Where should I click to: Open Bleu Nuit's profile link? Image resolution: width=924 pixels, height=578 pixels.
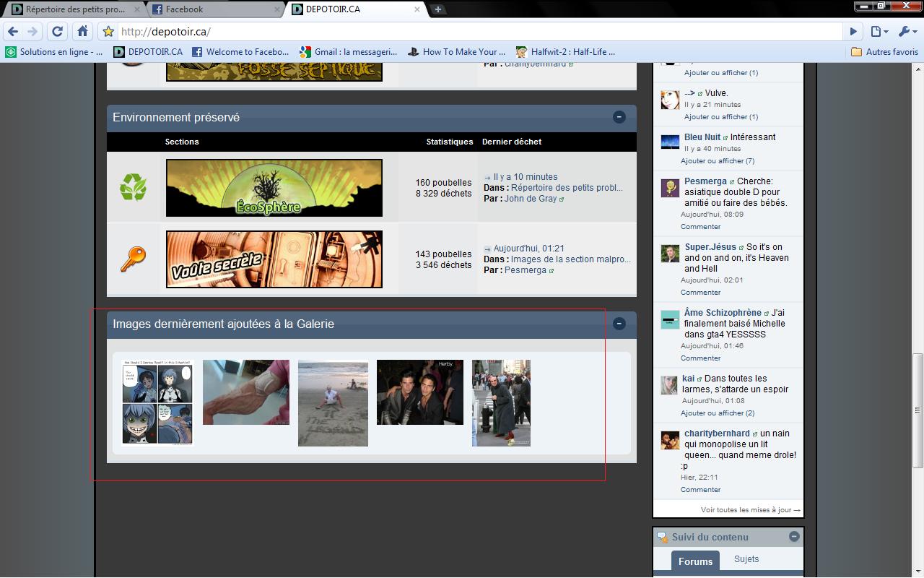coord(702,137)
